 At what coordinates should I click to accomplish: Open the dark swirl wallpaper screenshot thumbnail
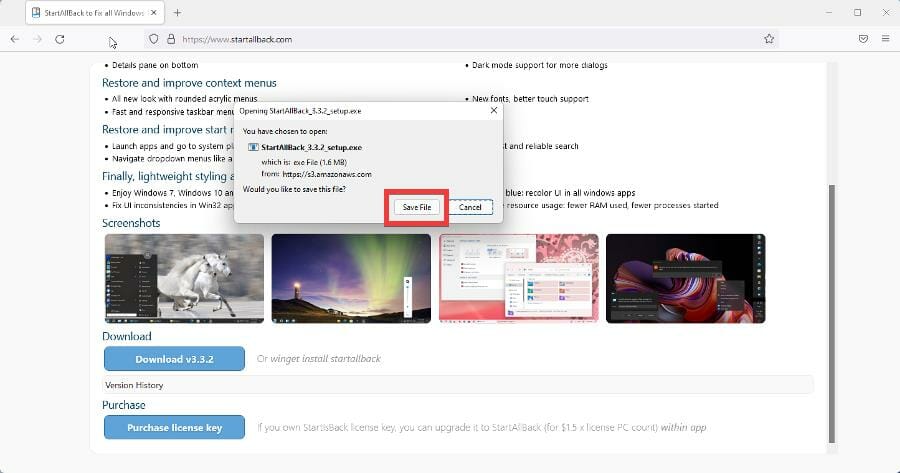pos(686,278)
